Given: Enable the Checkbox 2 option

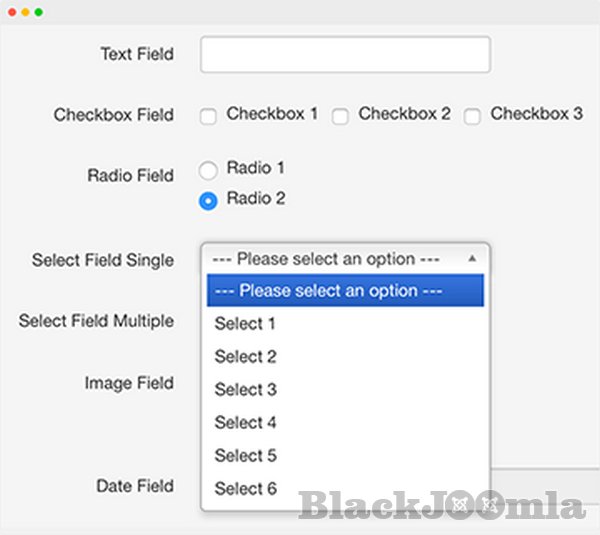Looking at the screenshot, I should tap(340, 116).
